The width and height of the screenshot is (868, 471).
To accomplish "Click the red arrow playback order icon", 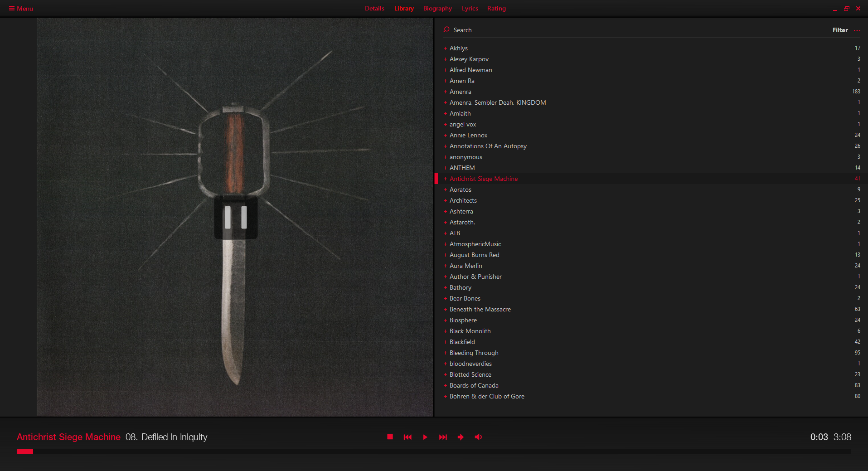I will tap(461, 437).
